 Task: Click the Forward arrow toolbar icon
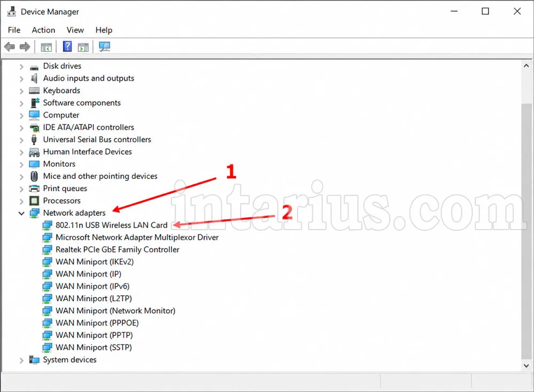[x=25, y=46]
